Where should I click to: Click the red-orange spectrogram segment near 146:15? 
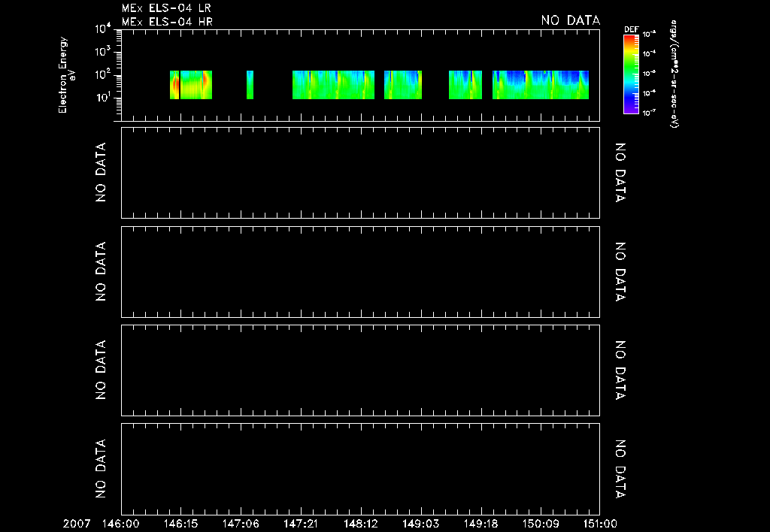(x=191, y=85)
